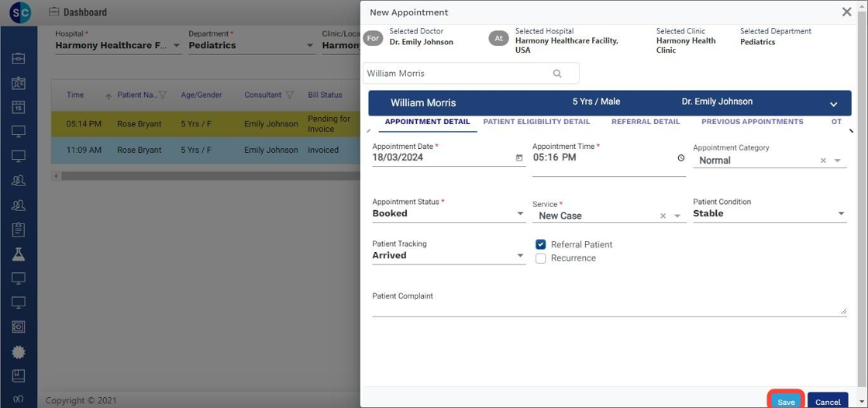Click the grey For badge
Image resolution: width=868 pixels, height=408 pixels.
374,38
